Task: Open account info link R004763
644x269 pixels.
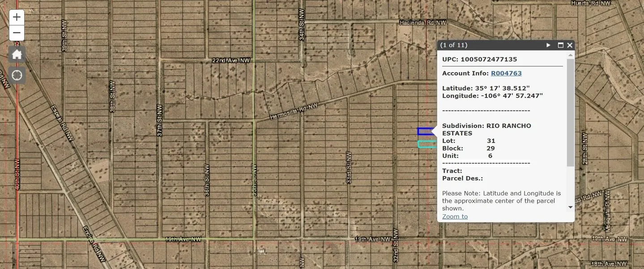Action: click(506, 73)
